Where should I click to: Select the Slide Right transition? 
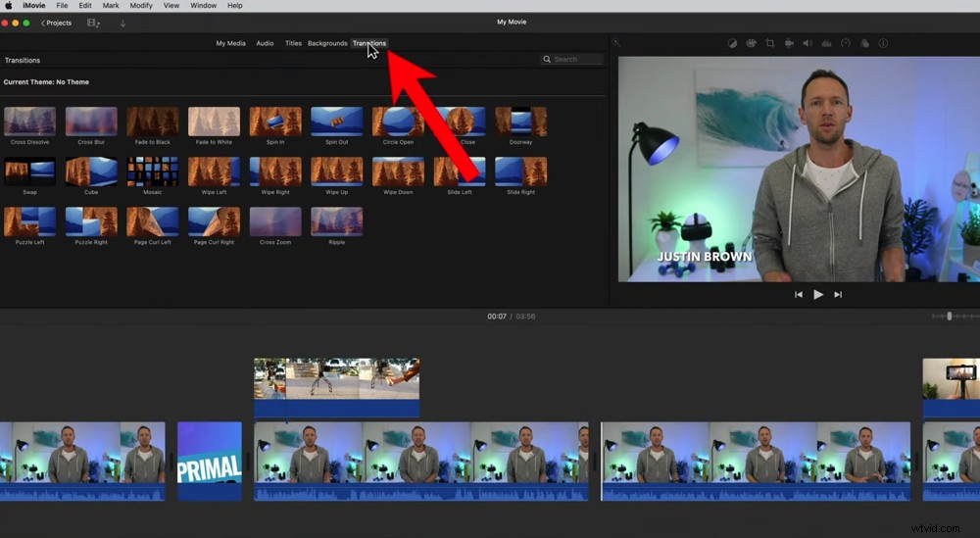pos(520,171)
